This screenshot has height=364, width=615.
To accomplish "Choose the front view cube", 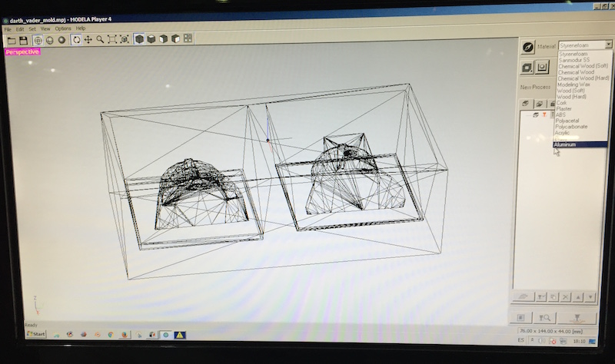I will pyautogui.click(x=164, y=38).
